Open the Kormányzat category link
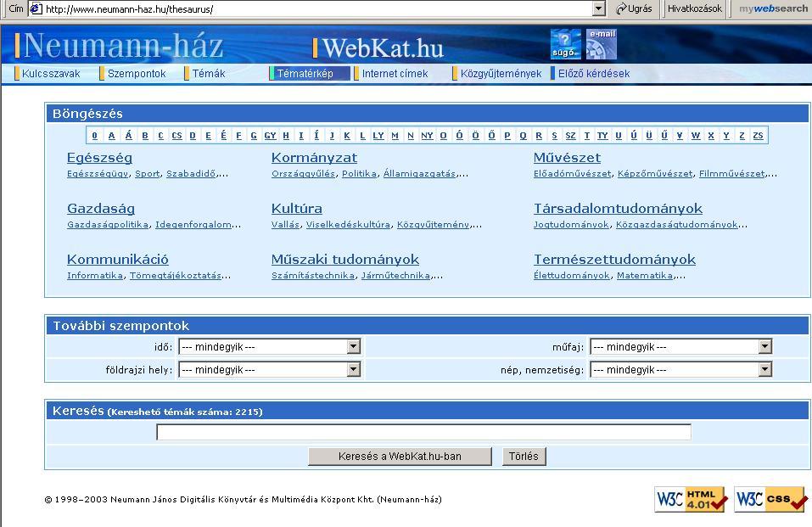Image resolution: width=812 pixels, height=527 pixels. pos(314,158)
